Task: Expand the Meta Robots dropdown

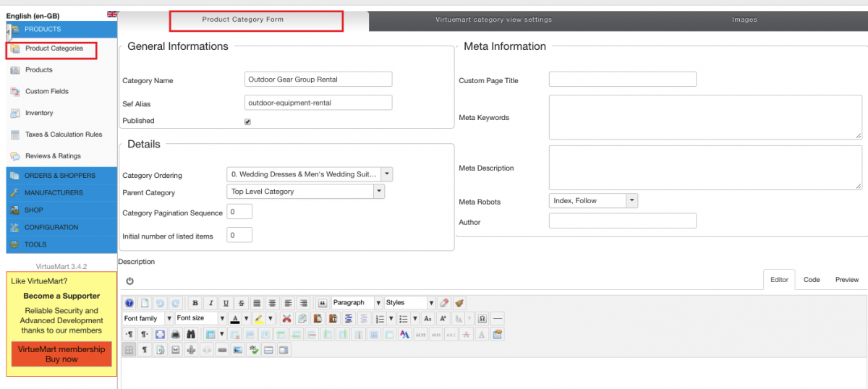Action: (593, 201)
